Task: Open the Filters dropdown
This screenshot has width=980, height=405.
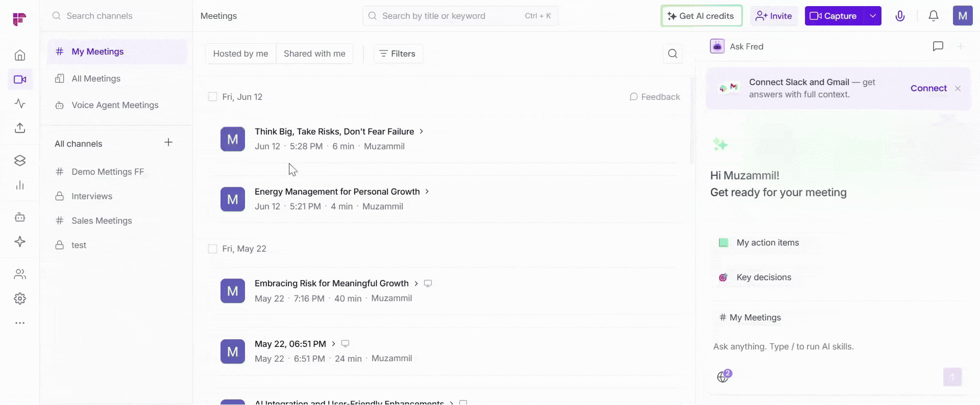Action: 398,54
